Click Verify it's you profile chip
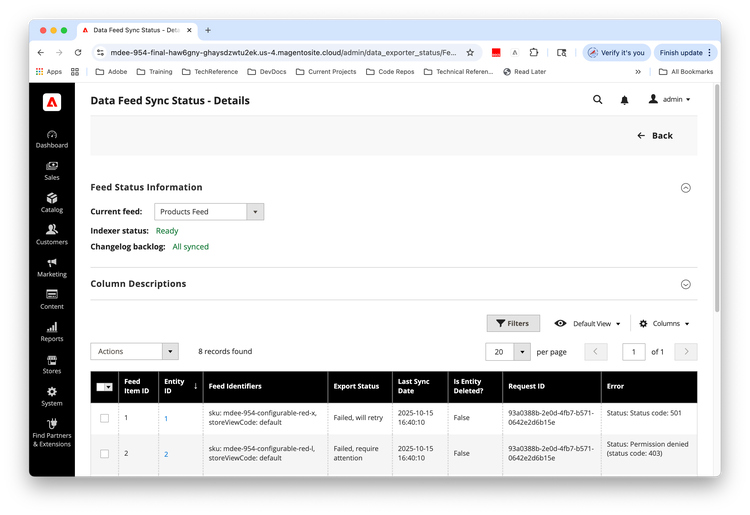 (x=616, y=53)
